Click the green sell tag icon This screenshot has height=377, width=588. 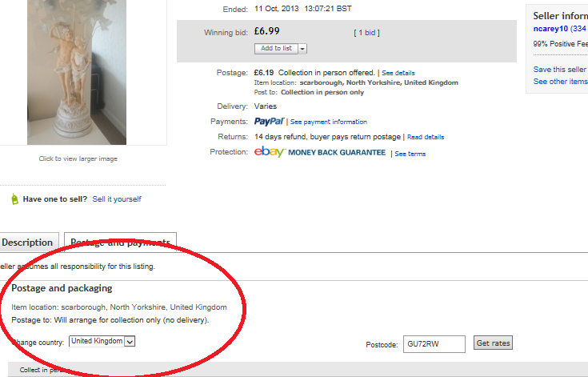[x=14, y=199]
